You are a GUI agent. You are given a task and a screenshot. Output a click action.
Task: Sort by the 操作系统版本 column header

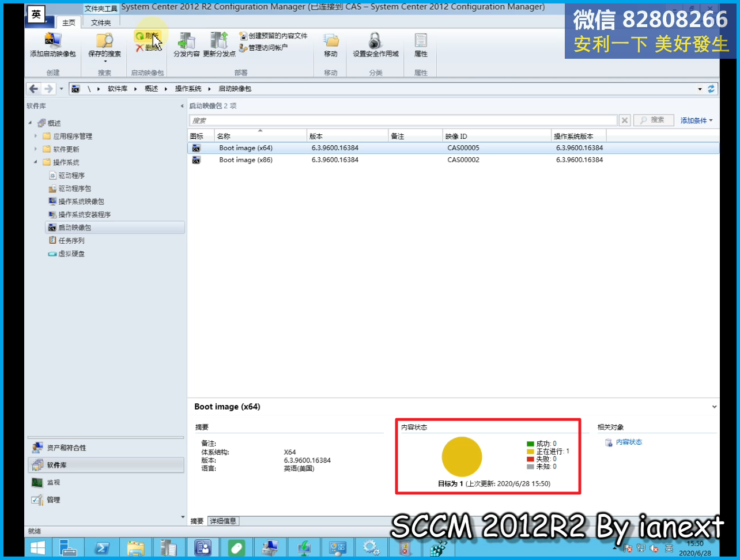(x=579, y=136)
